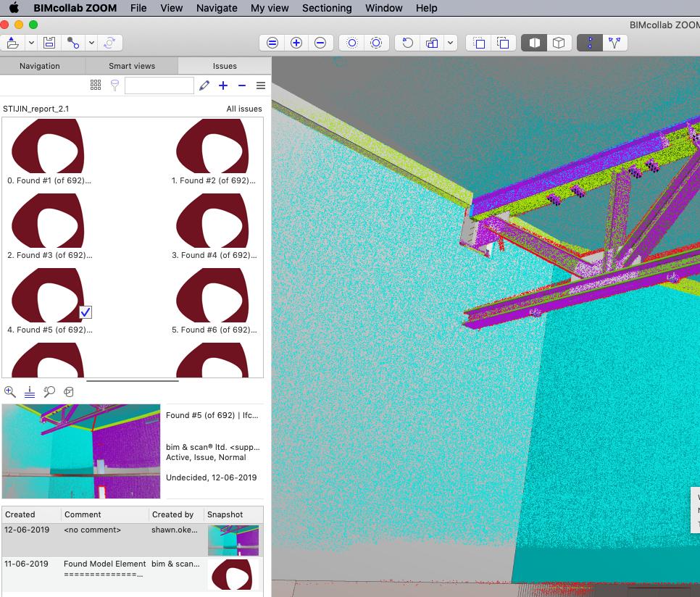Viewport: 700px width, 597px height.
Task: Click the zoom in plus-circle icon
Action: click(x=296, y=43)
